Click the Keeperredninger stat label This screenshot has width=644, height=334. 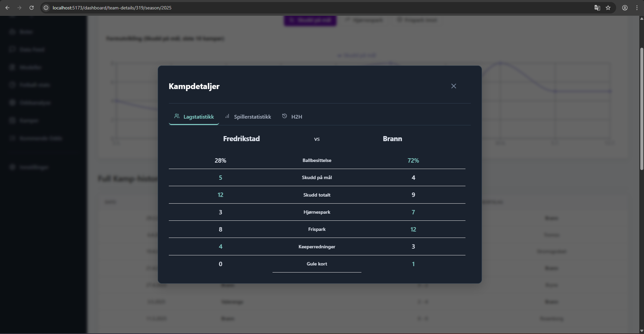tap(317, 247)
